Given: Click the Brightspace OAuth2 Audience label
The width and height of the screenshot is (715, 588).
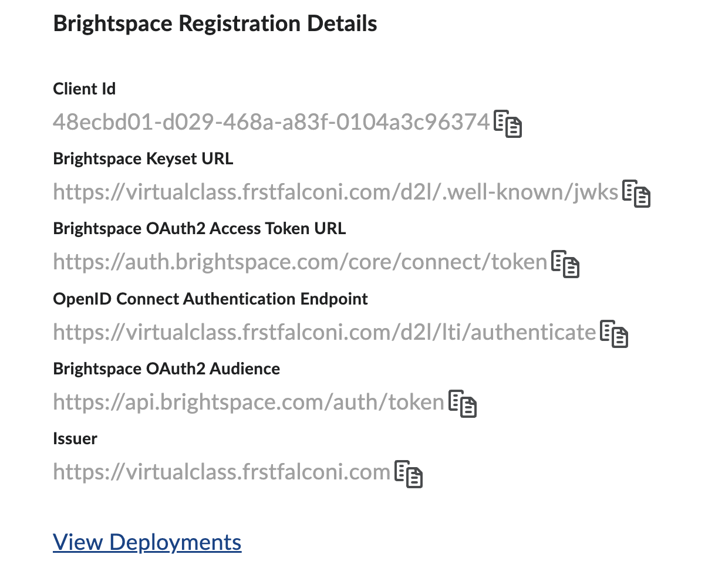Looking at the screenshot, I should coord(166,369).
